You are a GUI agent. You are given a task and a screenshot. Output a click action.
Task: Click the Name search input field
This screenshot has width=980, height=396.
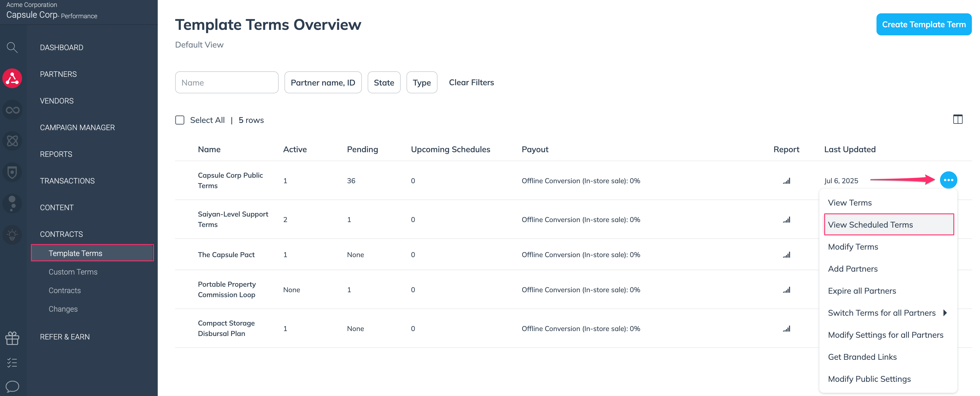coord(226,83)
